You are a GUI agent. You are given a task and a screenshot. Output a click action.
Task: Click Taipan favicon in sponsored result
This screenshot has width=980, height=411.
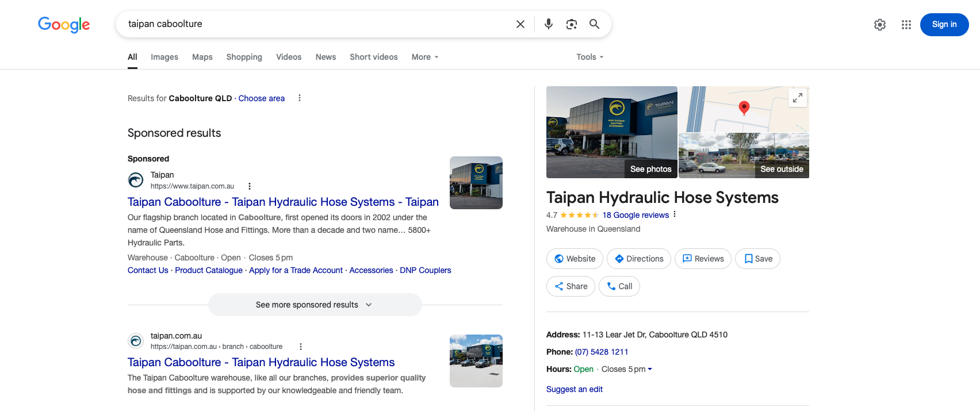pyautogui.click(x=136, y=180)
